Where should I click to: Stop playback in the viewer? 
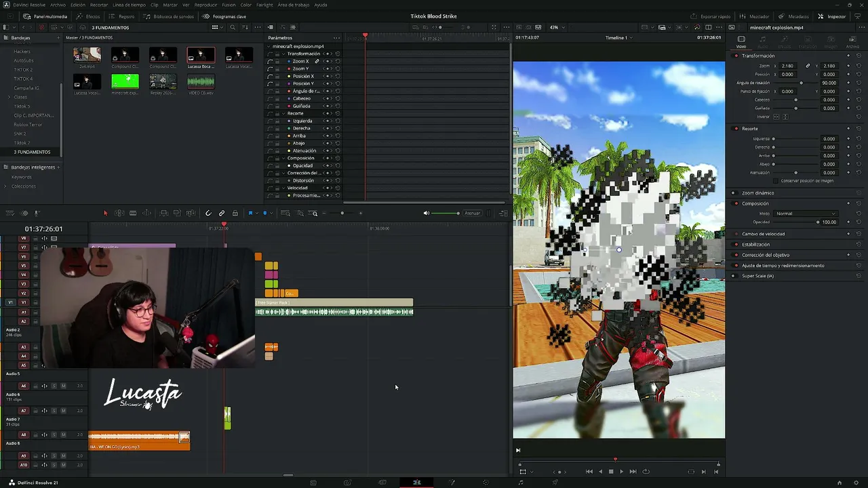coord(611,472)
